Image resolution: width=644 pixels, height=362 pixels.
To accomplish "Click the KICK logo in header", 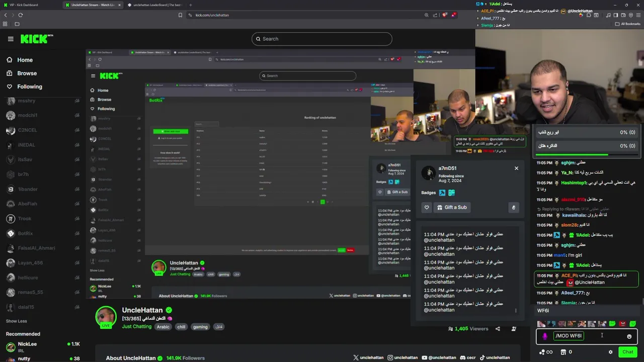I will click(36, 39).
